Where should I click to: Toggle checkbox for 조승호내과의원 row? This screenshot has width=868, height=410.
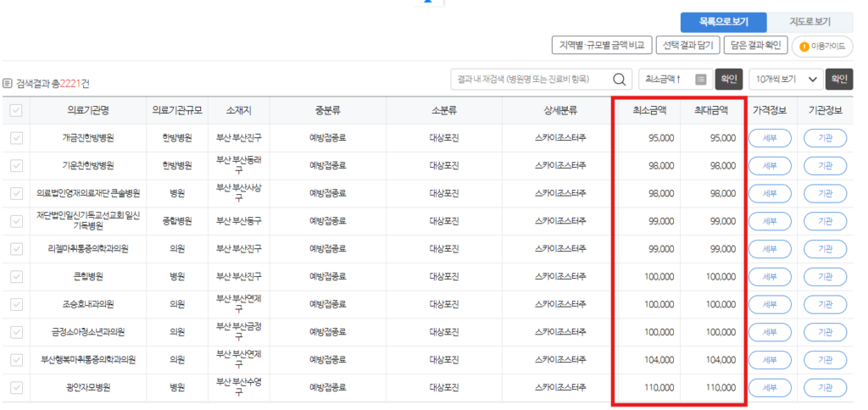point(16,304)
